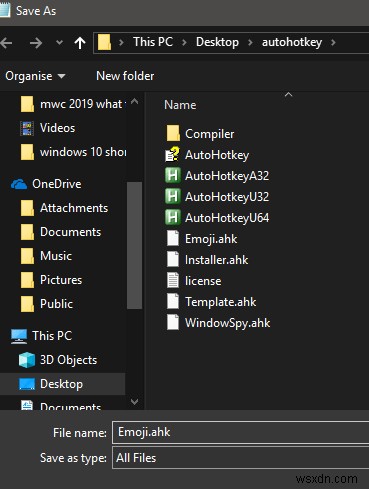The width and height of the screenshot is (369, 489).
Task: Go back using the Back arrow
Action: click(6, 43)
